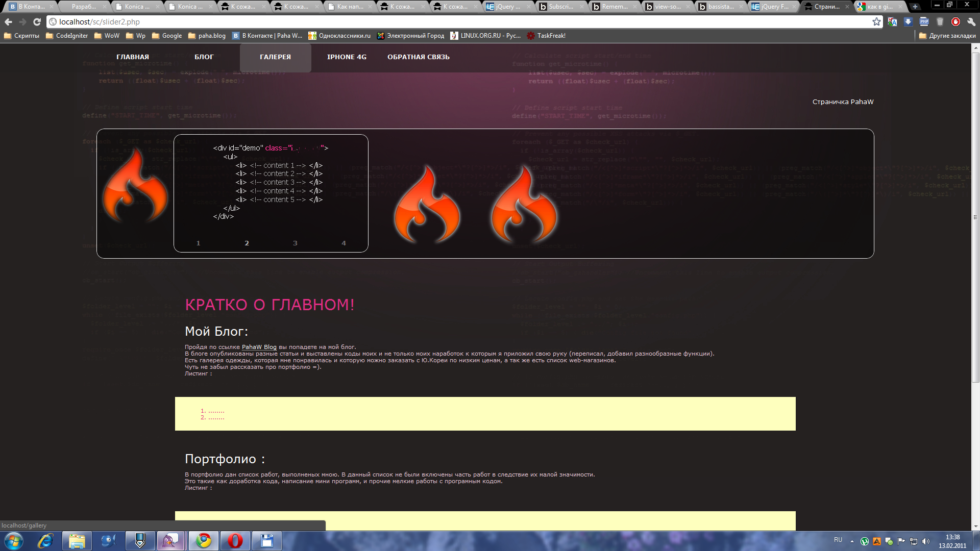Open the PHP extension icon
980x551 pixels.
point(924,22)
